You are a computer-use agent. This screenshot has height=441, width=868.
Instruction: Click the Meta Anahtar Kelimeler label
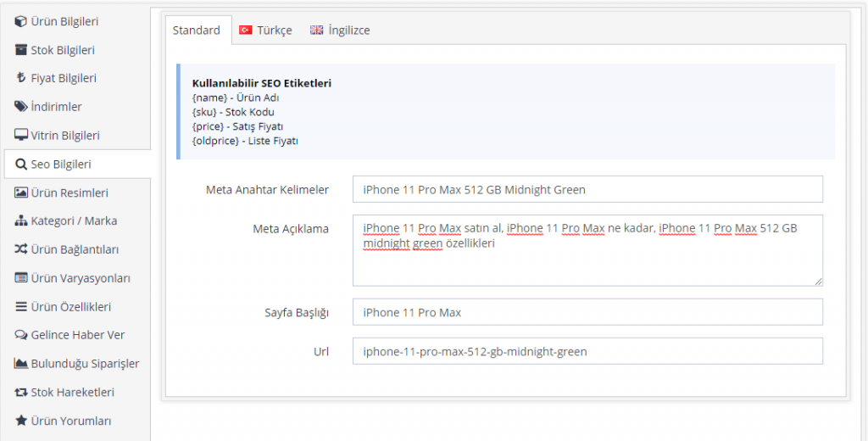[267, 189]
